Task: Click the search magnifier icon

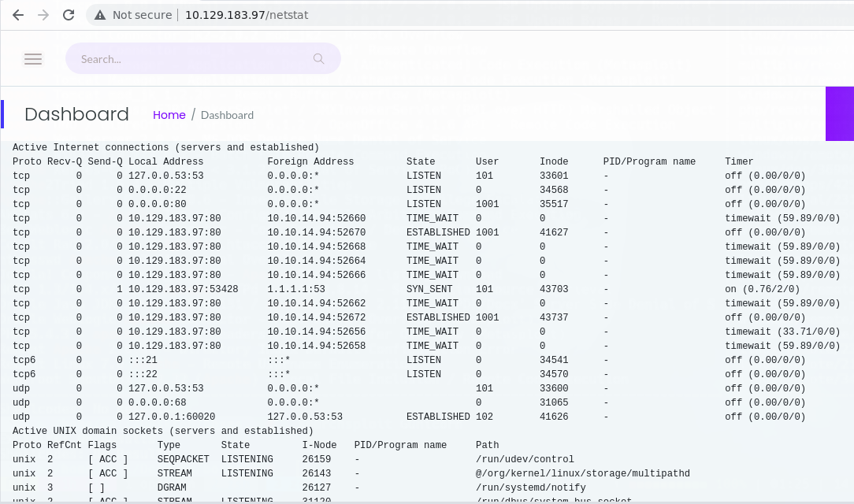Action: (x=318, y=58)
